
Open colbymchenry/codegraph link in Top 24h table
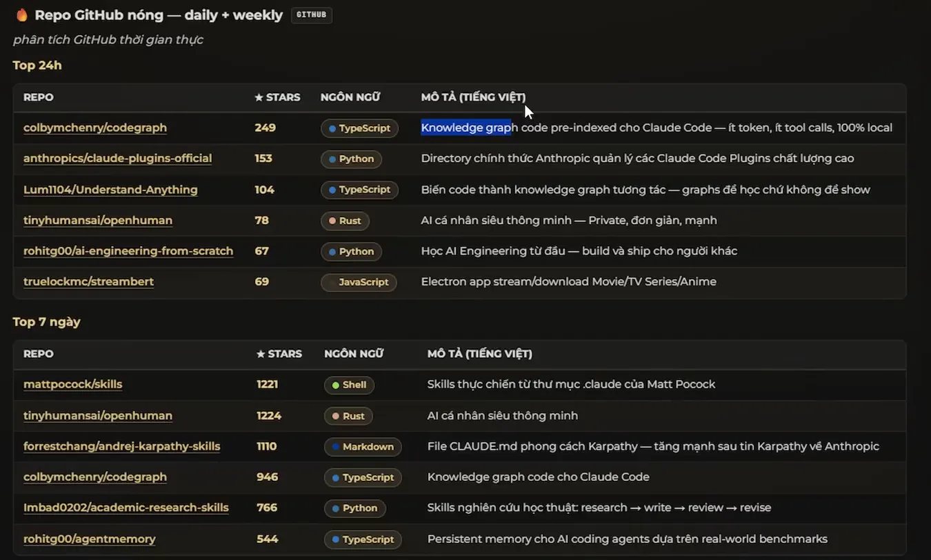coord(95,128)
